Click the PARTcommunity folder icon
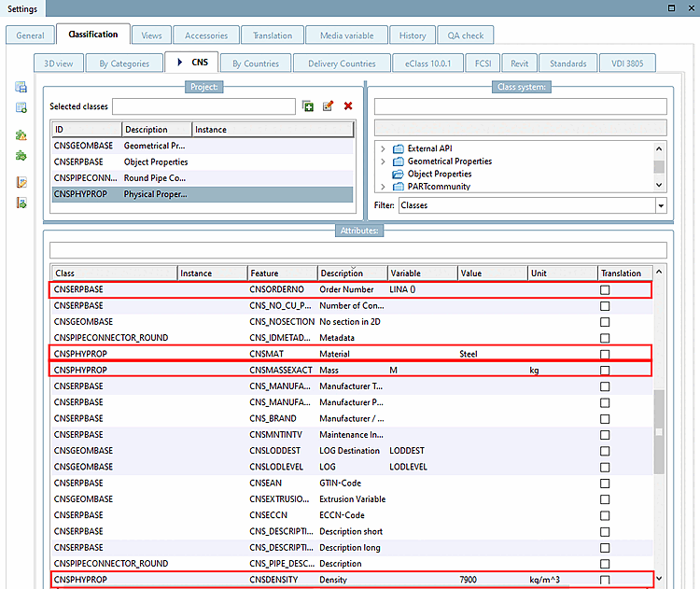This screenshot has height=589, width=700. coord(399,187)
